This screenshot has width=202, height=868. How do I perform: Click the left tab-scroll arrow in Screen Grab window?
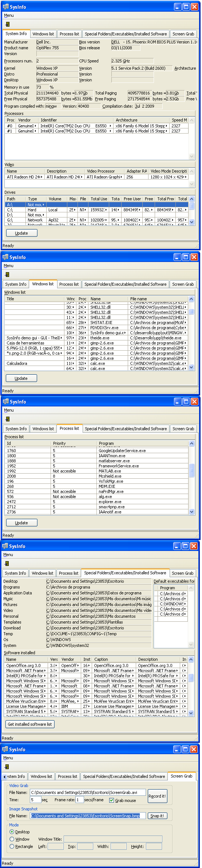click(5, 776)
